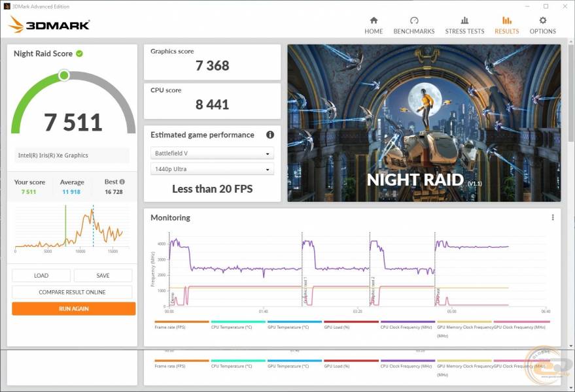This screenshot has height=392, width=575.
Task: Open the Monitoring three-dot menu
Action: click(553, 218)
